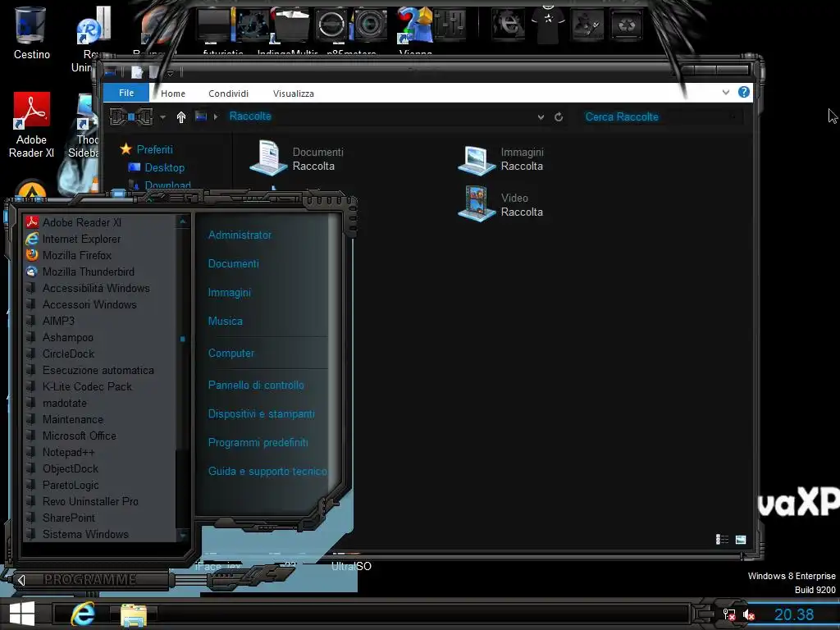
Task: Open address bar history dropdown
Action: (541, 116)
